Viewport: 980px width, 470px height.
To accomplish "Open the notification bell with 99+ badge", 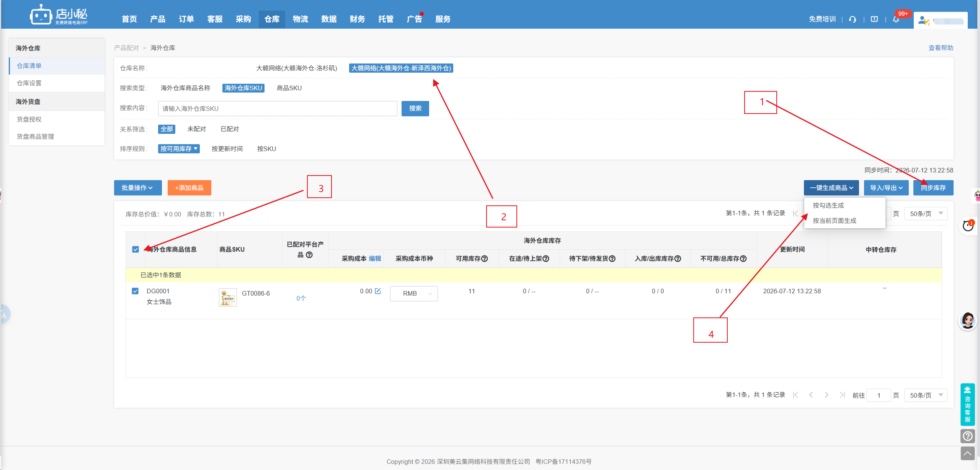I will coord(896,19).
